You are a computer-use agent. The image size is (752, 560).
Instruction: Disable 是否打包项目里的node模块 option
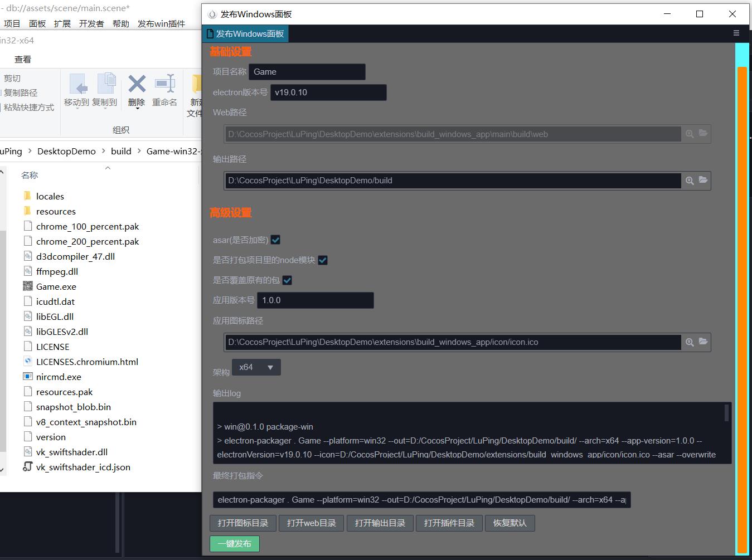coord(322,260)
